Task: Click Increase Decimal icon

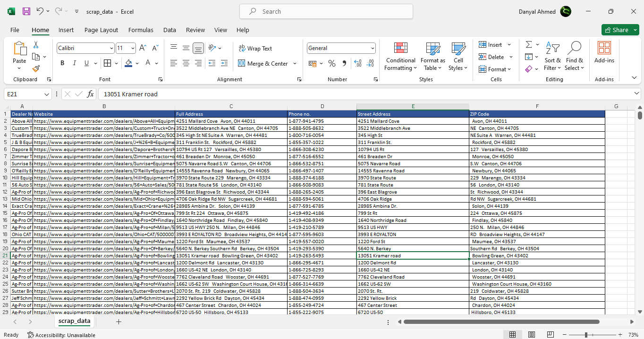Action: pyautogui.click(x=358, y=63)
